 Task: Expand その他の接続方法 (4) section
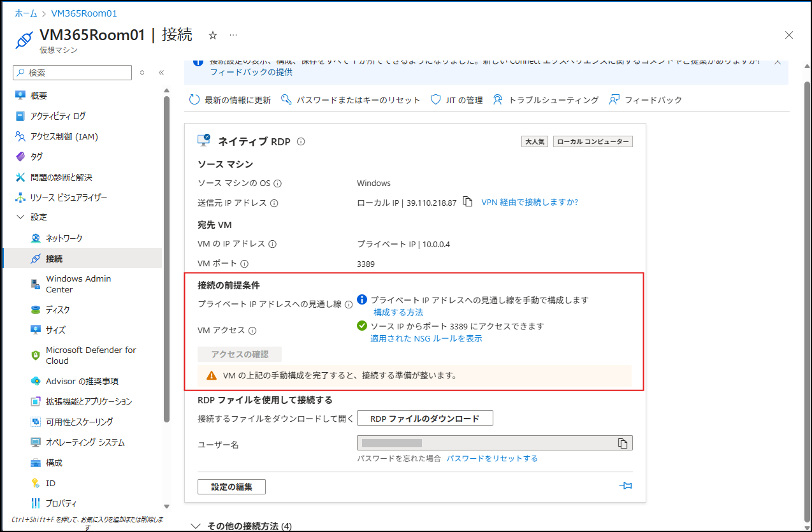pyautogui.click(x=242, y=526)
